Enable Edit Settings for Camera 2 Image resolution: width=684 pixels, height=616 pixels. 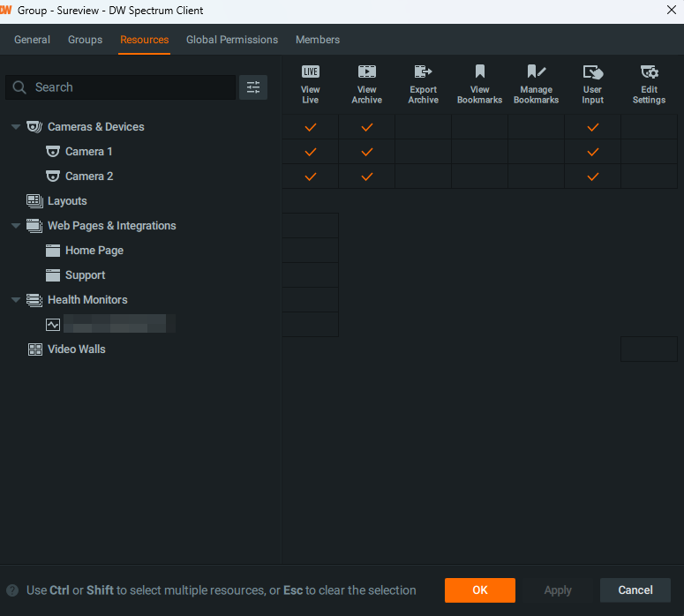point(649,177)
